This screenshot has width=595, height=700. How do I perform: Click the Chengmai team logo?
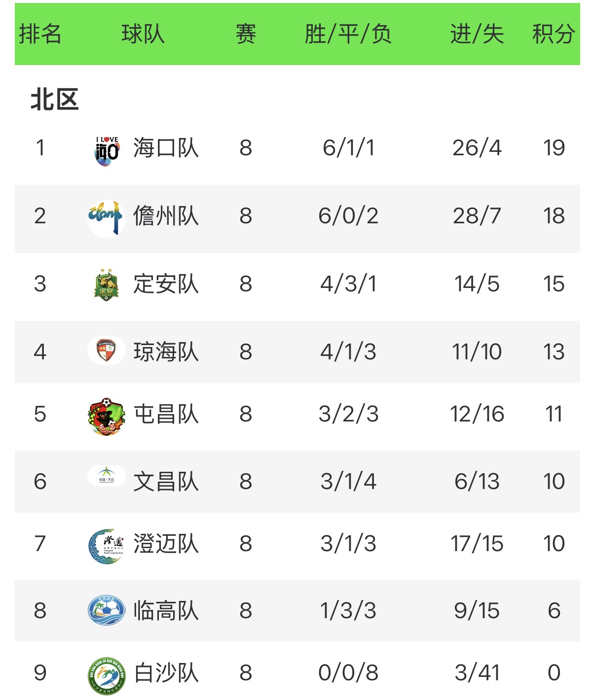tap(106, 546)
